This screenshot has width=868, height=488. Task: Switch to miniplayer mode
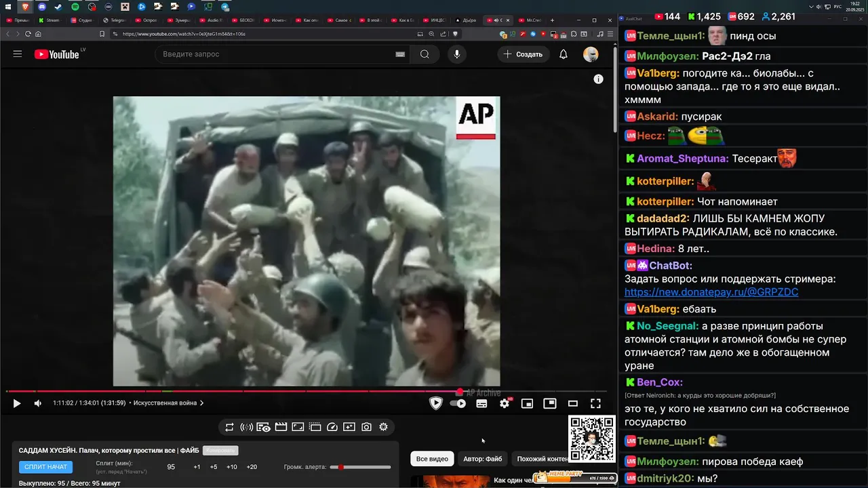[527, 403]
